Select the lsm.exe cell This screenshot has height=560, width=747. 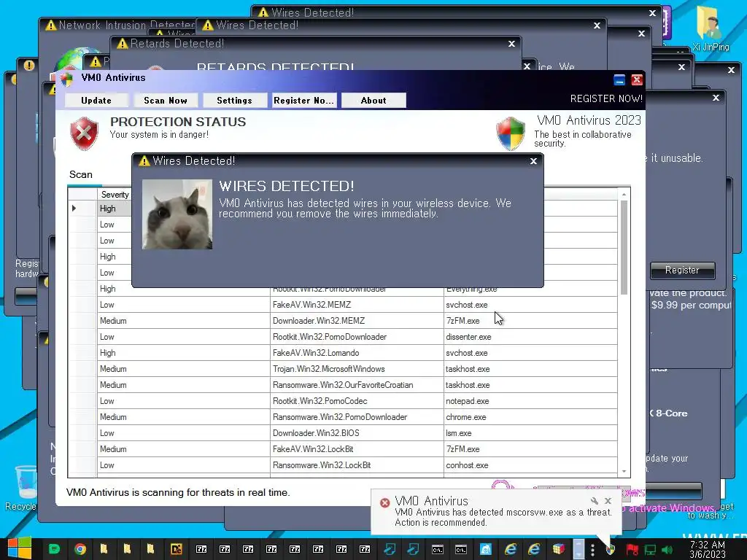click(530, 433)
